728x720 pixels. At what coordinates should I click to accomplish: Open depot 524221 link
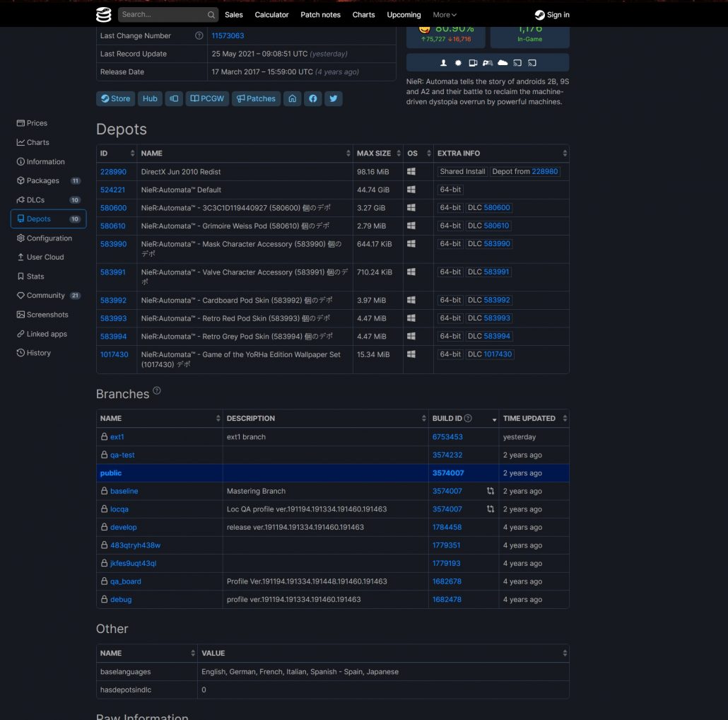[112, 190]
